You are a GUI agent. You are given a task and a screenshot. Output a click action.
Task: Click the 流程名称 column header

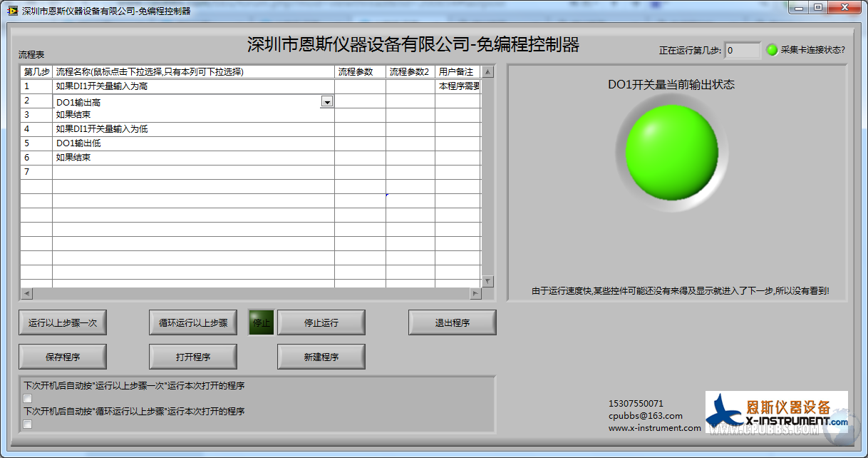point(193,72)
